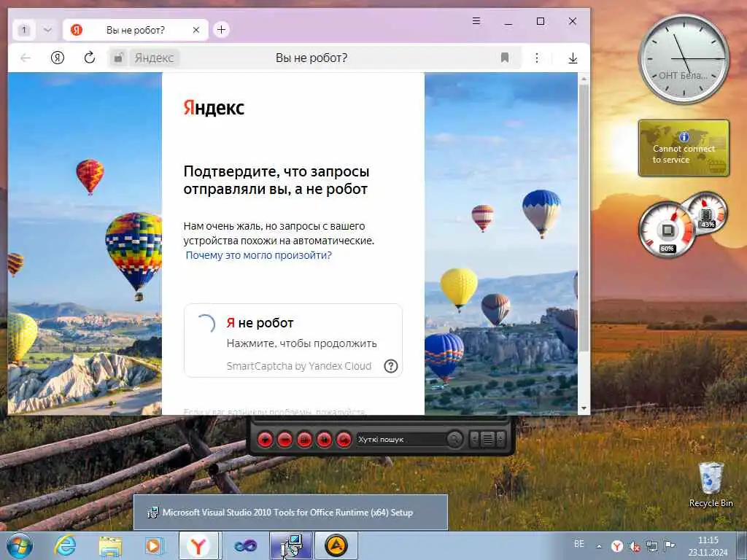Click the Visual Studio 2010 Tools Setup taskbar preview
Screen dimensions: 747x560
point(290,513)
